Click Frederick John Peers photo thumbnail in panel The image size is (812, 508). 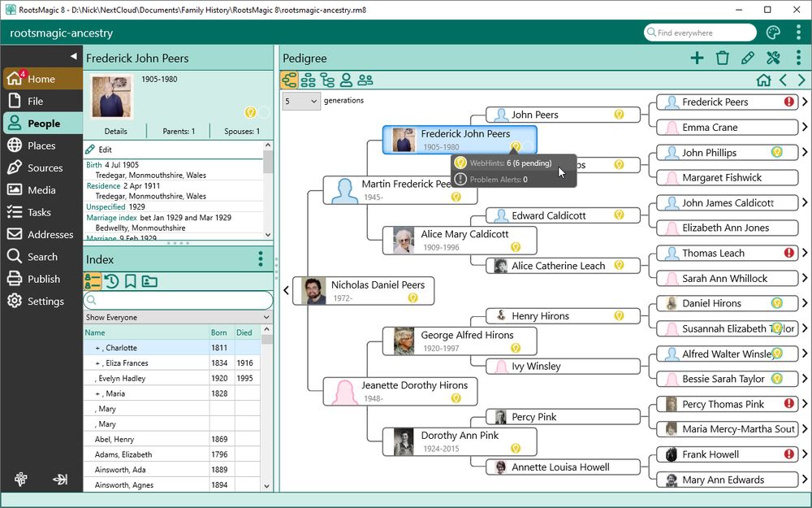(x=110, y=97)
